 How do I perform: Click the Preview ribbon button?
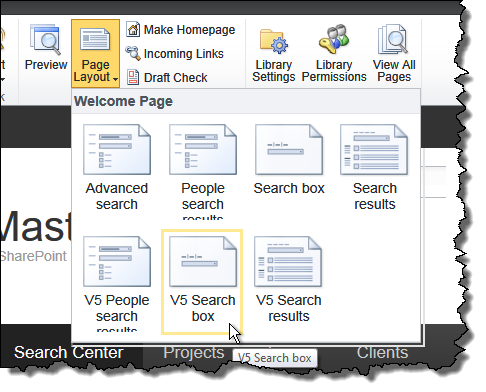coord(46,47)
